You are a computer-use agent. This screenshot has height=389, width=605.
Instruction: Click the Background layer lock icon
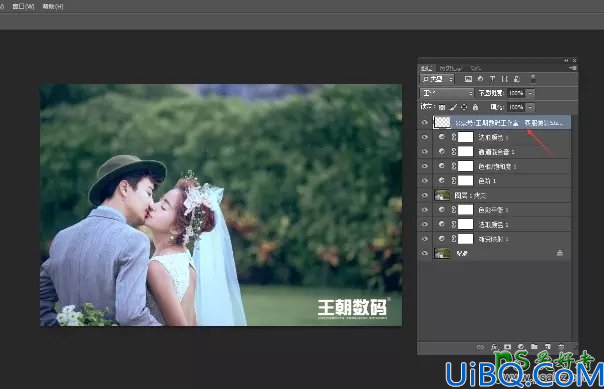click(560, 253)
